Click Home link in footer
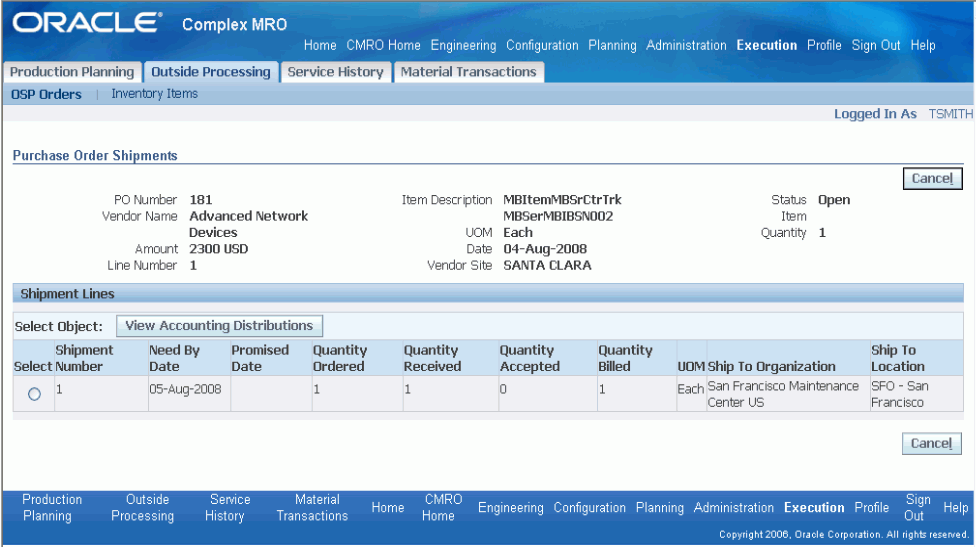The height and width of the screenshot is (547, 976). (x=388, y=508)
